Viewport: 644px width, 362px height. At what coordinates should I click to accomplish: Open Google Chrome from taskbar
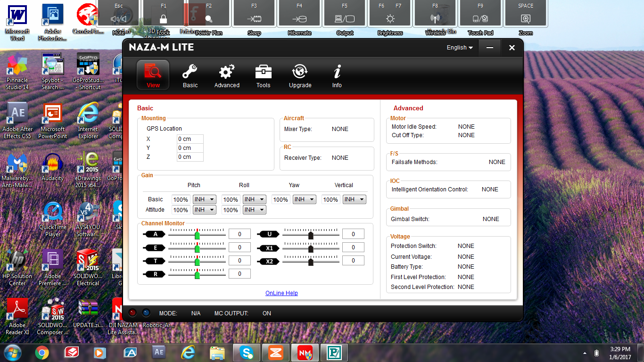(42, 352)
